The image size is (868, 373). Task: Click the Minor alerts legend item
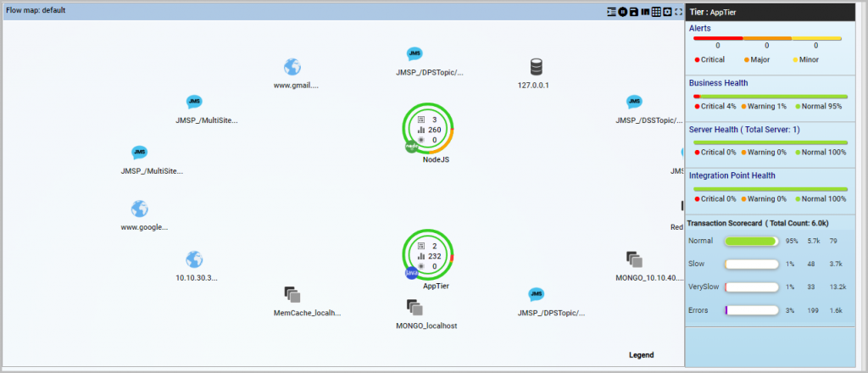[x=806, y=60]
